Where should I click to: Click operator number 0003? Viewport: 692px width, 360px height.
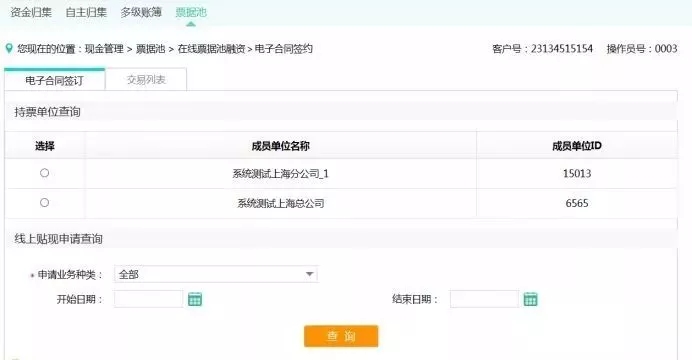[x=666, y=49]
